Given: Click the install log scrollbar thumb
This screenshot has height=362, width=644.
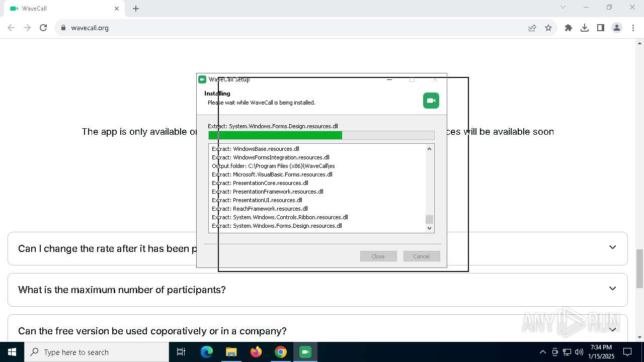Looking at the screenshot, I should pos(429,219).
